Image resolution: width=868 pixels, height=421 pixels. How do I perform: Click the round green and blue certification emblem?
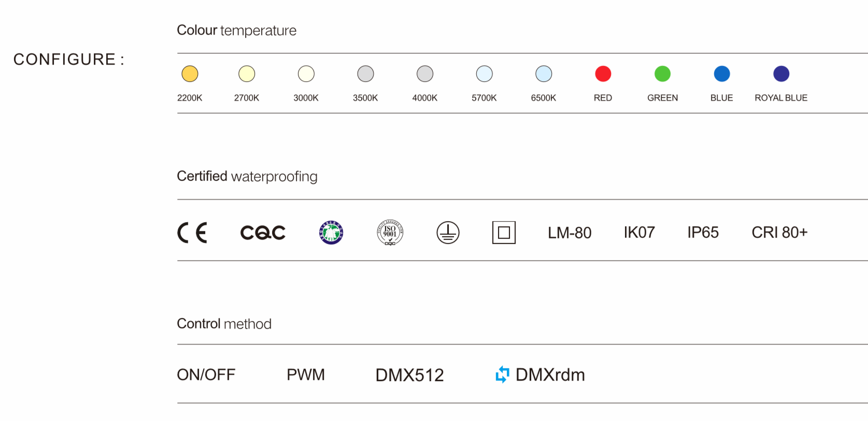coord(331,233)
